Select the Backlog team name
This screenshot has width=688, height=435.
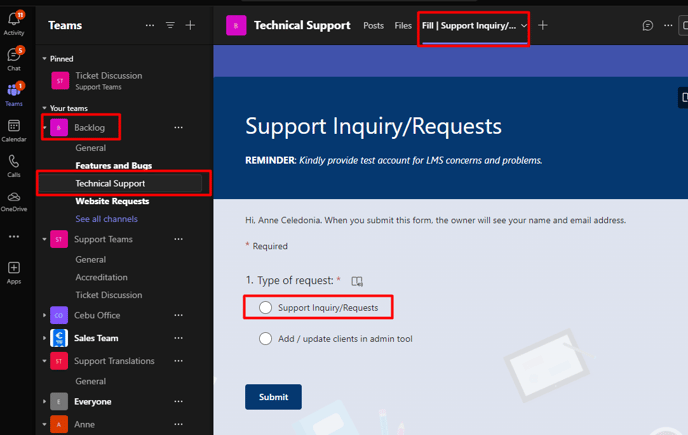tap(90, 128)
